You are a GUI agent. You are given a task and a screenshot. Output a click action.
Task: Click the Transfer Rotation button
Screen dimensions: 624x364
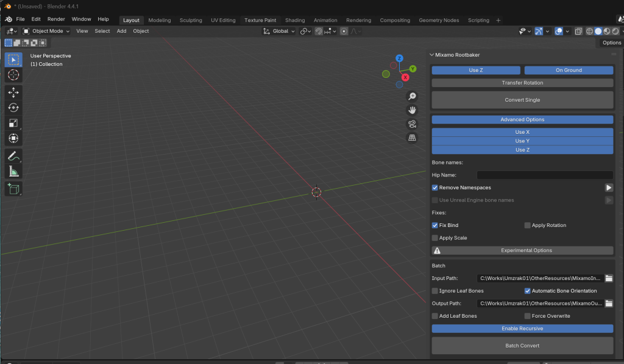[522, 83]
